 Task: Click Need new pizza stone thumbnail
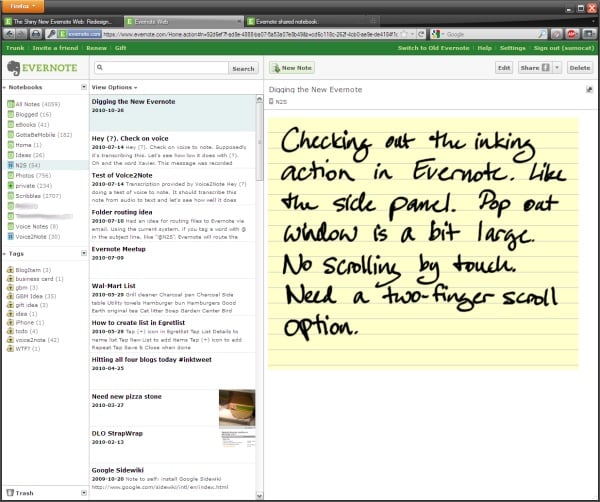tap(237, 408)
